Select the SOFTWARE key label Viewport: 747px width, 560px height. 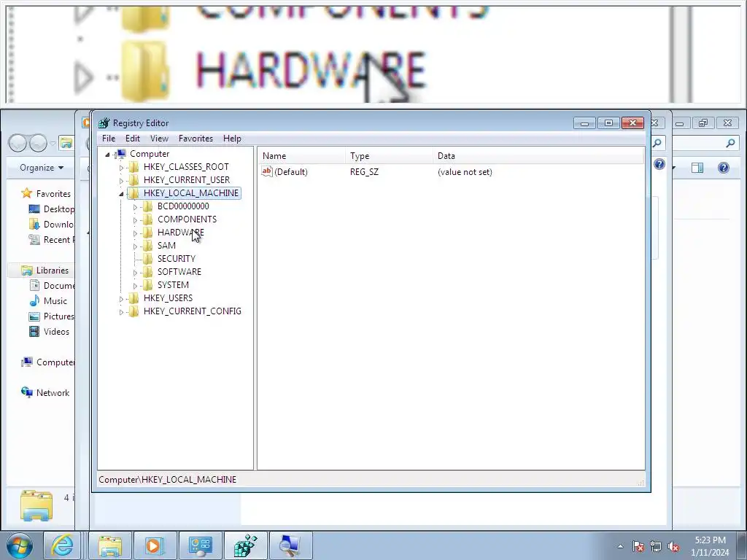[179, 271]
